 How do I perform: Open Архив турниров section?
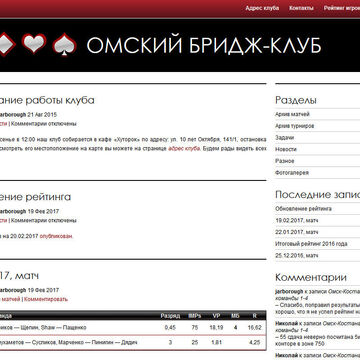pyautogui.click(x=294, y=126)
